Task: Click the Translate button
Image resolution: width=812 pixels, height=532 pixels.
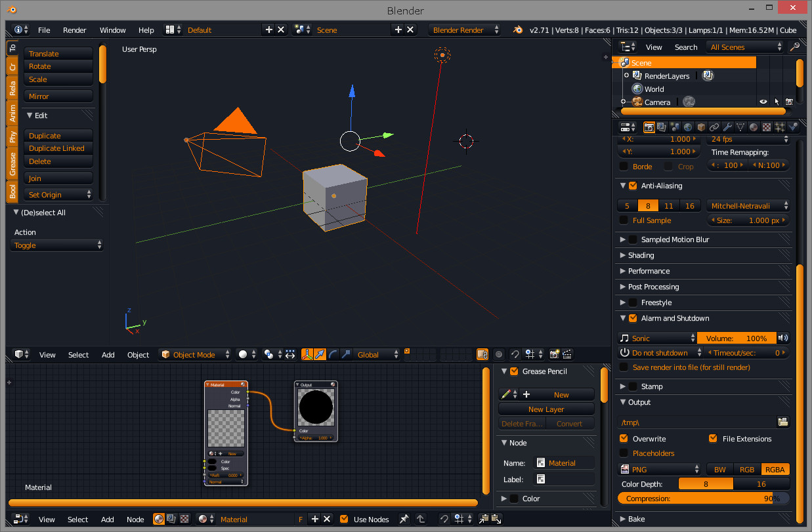Action: click(59, 54)
